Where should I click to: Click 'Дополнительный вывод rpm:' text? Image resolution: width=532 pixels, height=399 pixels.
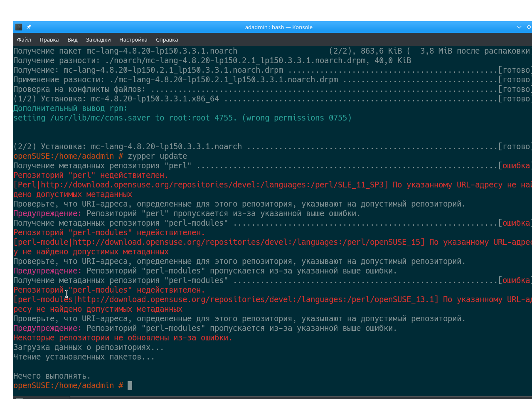click(x=70, y=108)
